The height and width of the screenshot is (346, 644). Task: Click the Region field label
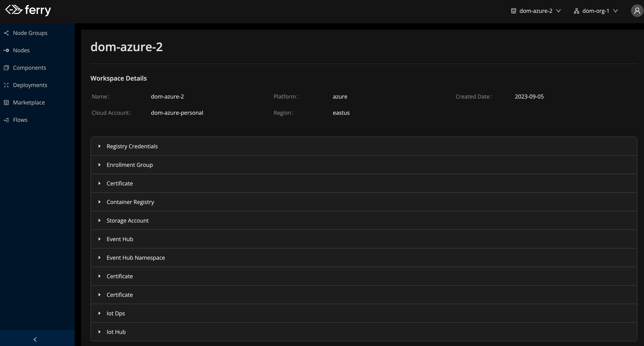click(283, 113)
